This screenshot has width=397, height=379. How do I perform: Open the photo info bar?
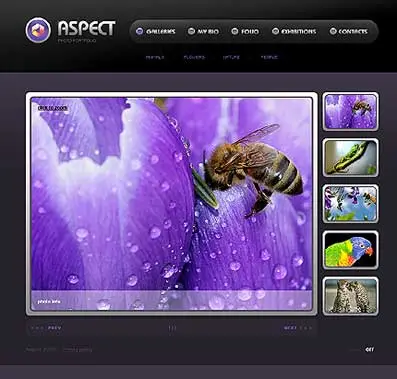click(172, 301)
